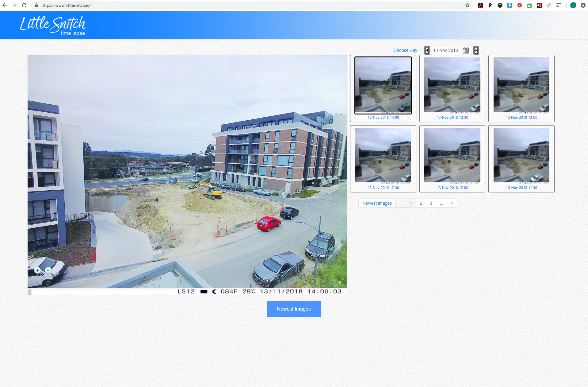Open the Adobe Acrobat extension

click(480, 5)
